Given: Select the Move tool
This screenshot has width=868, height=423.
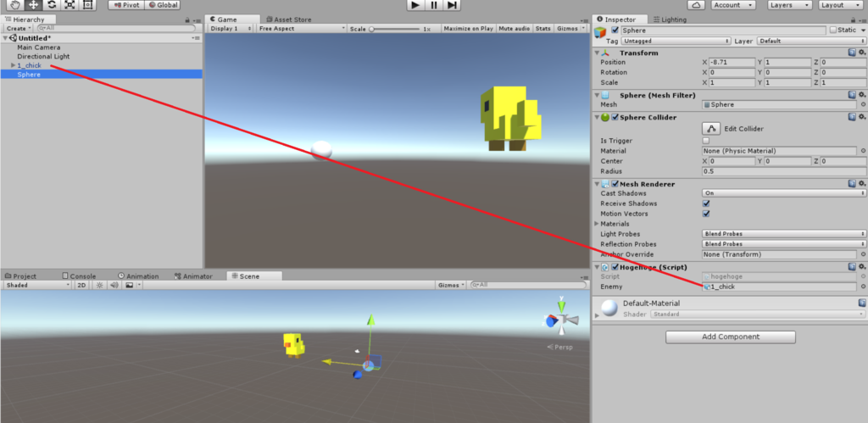Looking at the screenshot, I should 33,5.
